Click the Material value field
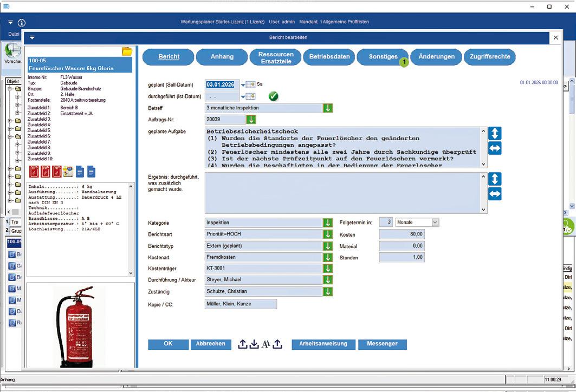The width and height of the screenshot is (576, 392). pyautogui.click(x=402, y=246)
